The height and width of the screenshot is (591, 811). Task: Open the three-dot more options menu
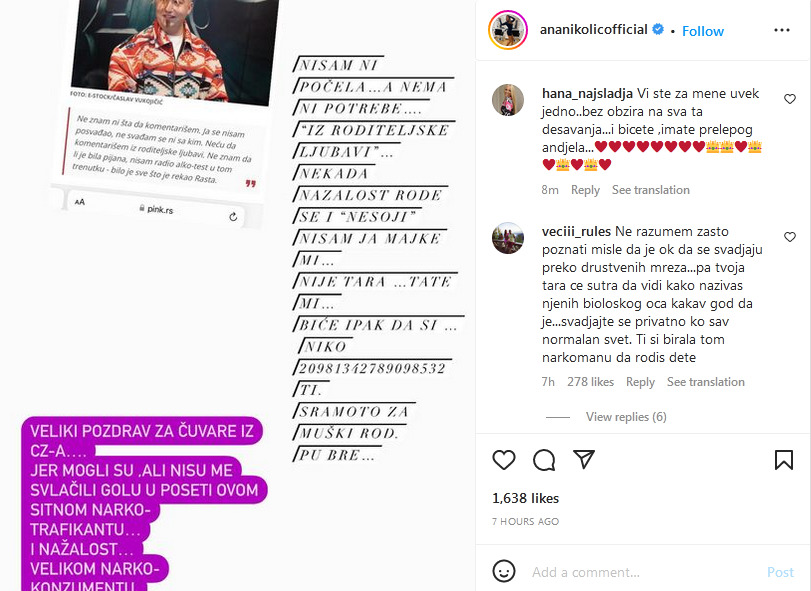[782, 30]
